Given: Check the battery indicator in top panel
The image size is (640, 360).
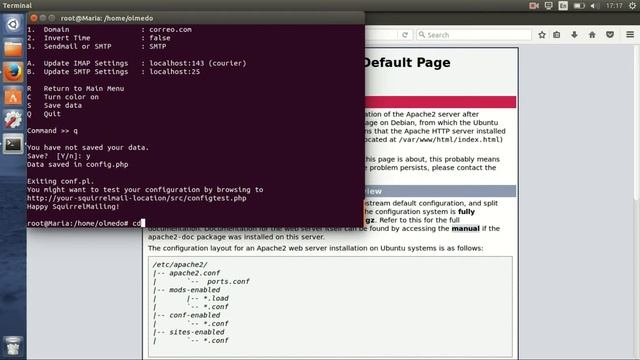Looking at the screenshot, I should 579,6.
